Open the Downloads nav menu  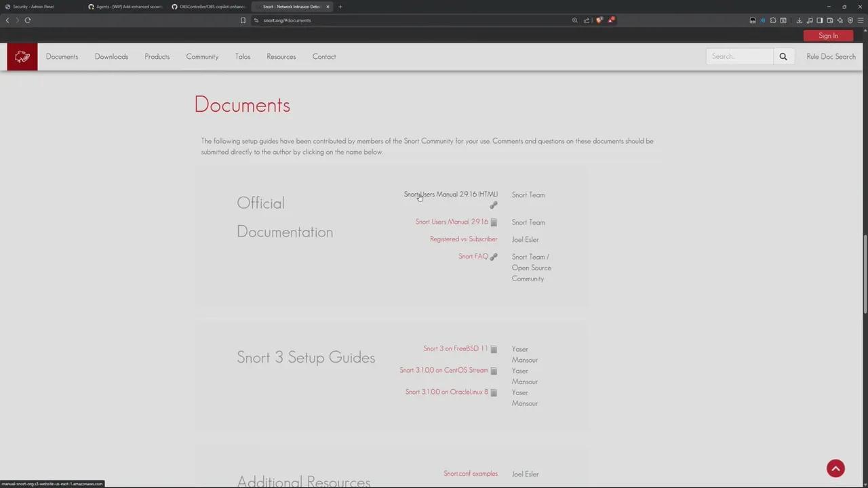pyautogui.click(x=111, y=57)
